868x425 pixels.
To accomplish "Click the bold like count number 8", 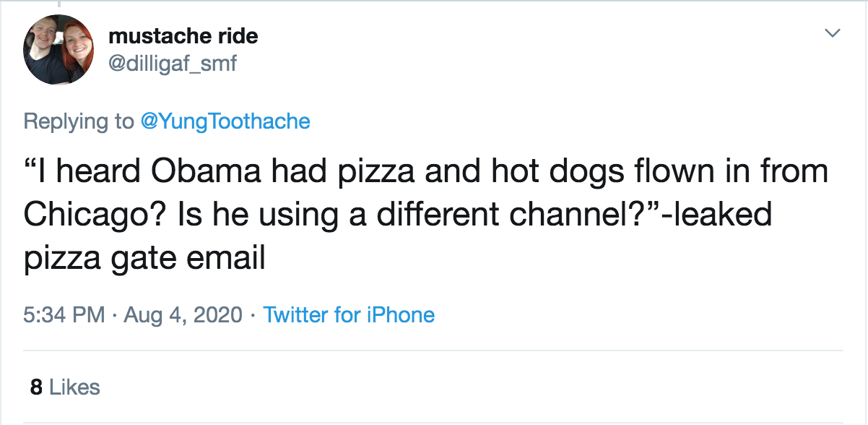I will (x=36, y=387).
